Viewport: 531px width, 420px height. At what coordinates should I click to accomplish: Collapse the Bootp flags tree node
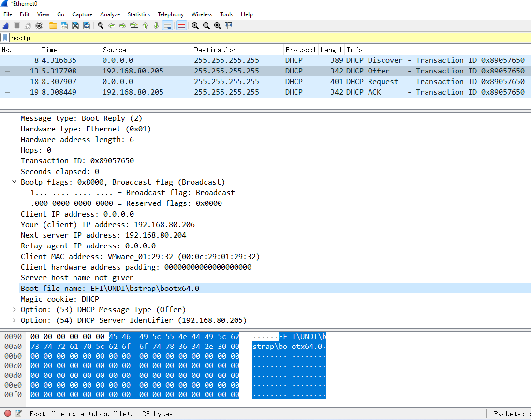point(14,182)
